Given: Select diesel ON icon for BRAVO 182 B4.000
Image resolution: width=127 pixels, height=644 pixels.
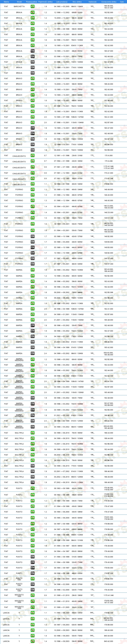Looking at the screenshot, I should pyautogui.click(x=33, y=144).
